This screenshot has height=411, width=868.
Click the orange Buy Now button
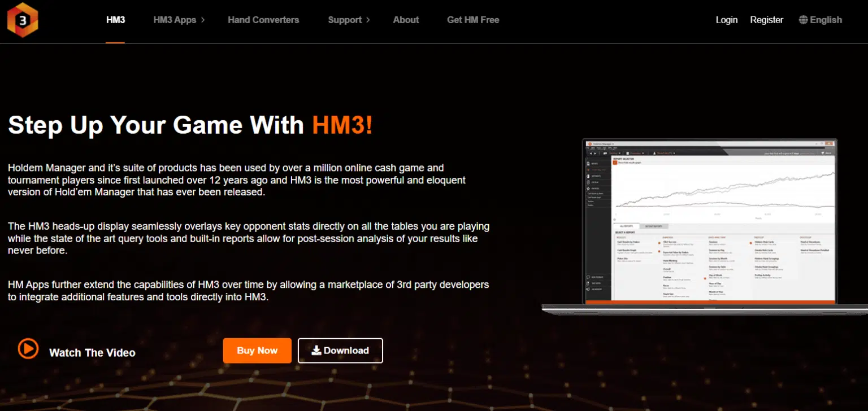click(x=257, y=351)
